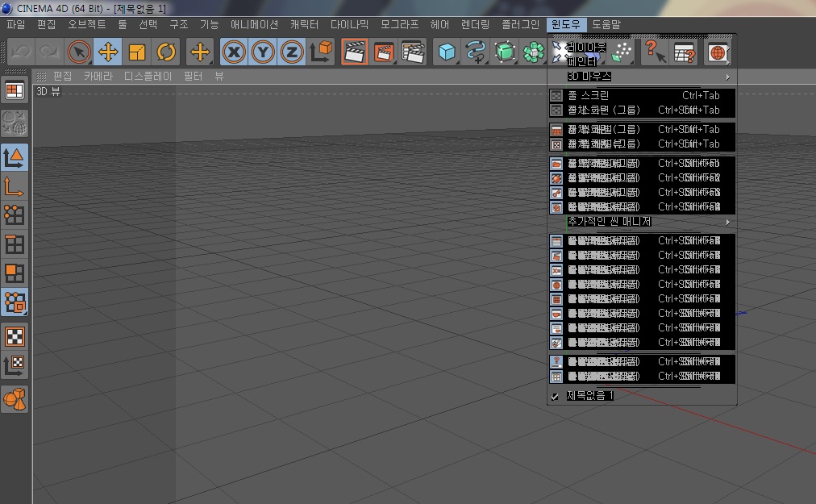Select the orange sphere icon menu entry

coord(642,178)
